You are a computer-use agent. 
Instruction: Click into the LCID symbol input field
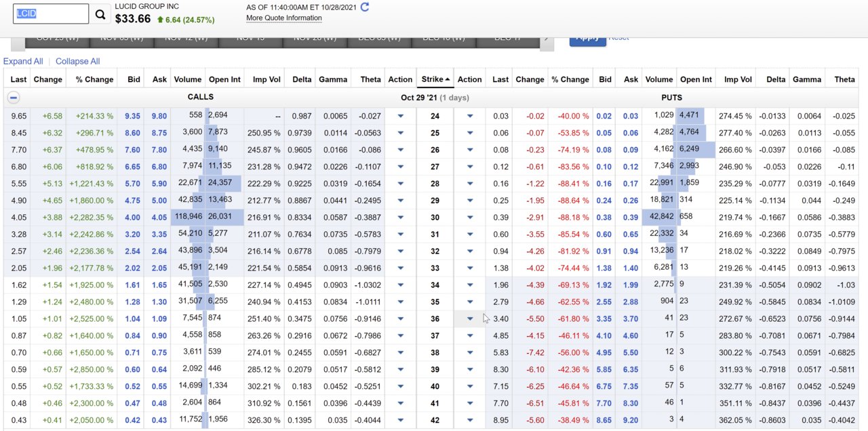(x=51, y=14)
